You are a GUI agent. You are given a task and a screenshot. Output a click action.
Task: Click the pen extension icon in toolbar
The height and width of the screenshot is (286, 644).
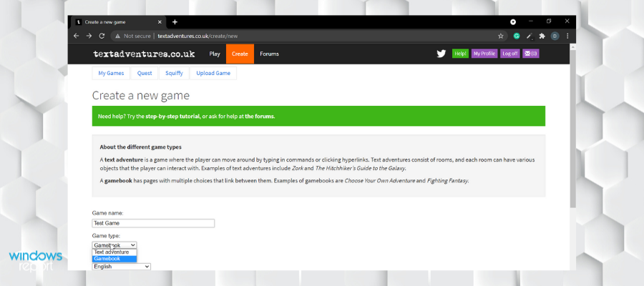530,36
